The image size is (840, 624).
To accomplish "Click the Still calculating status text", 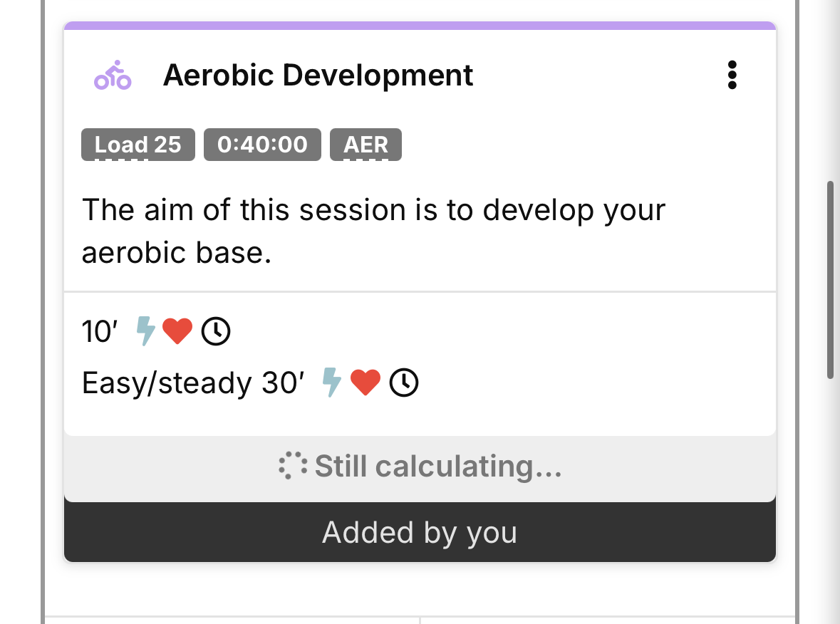I will tap(438, 467).
